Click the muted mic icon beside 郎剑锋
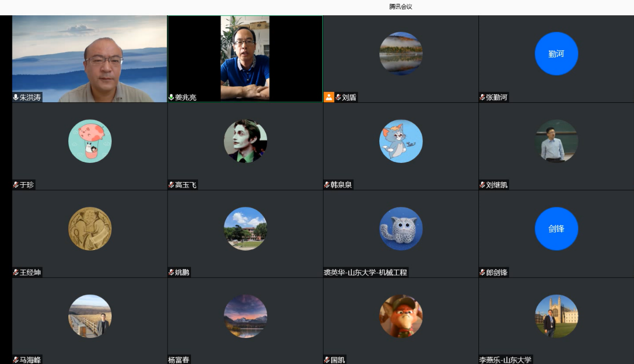The height and width of the screenshot is (364, 634). (x=482, y=272)
